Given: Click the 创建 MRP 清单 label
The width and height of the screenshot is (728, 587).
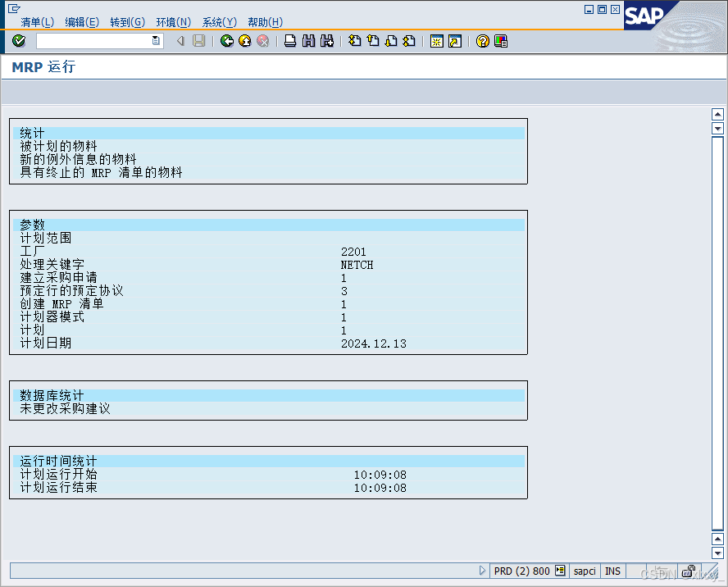Looking at the screenshot, I should click(61, 303).
